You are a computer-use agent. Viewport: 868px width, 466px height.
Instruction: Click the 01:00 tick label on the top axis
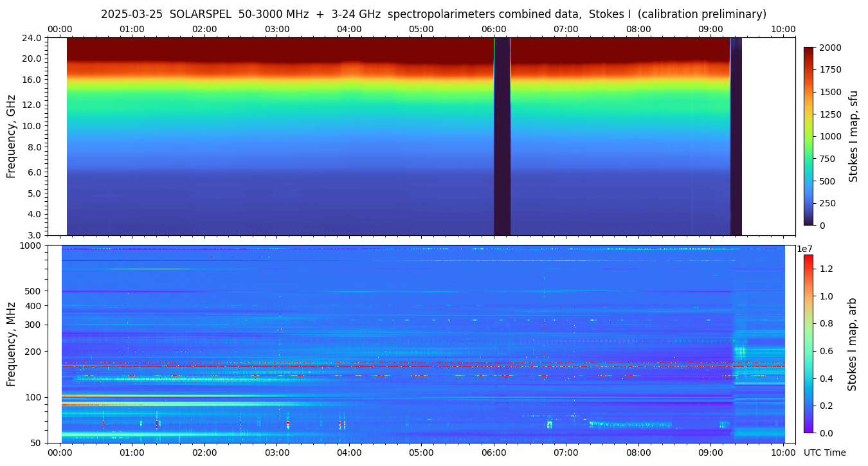coord(132,29)
